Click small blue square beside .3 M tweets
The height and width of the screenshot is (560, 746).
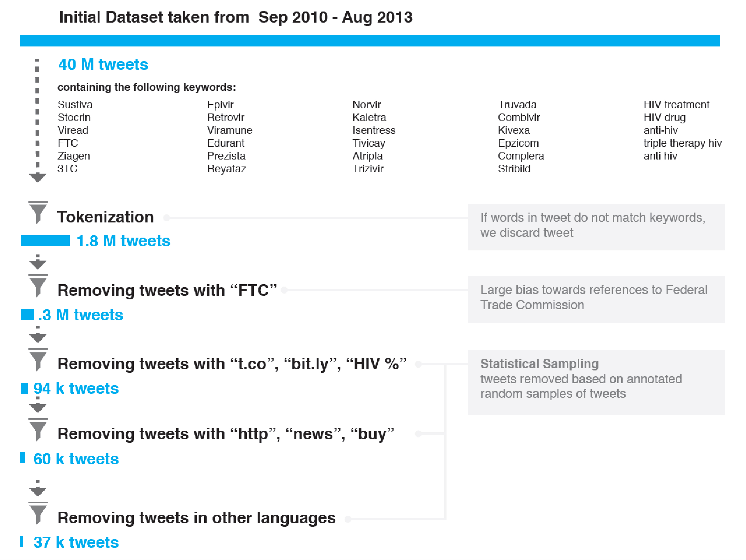coord(27,315)
